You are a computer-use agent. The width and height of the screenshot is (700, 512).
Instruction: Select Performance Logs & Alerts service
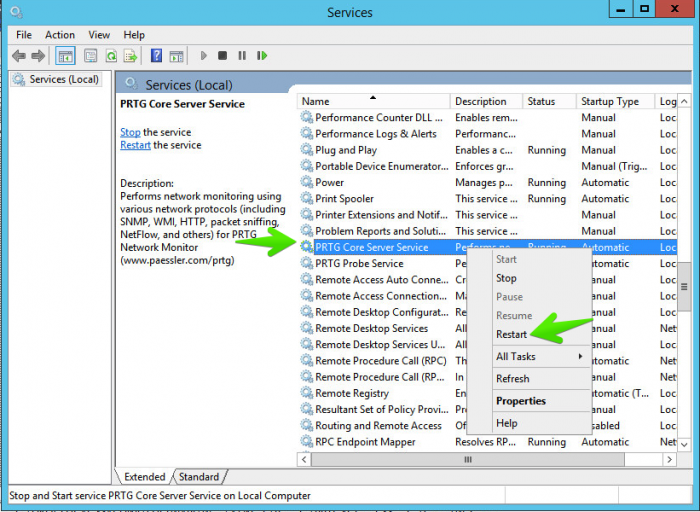pos(488,133)
